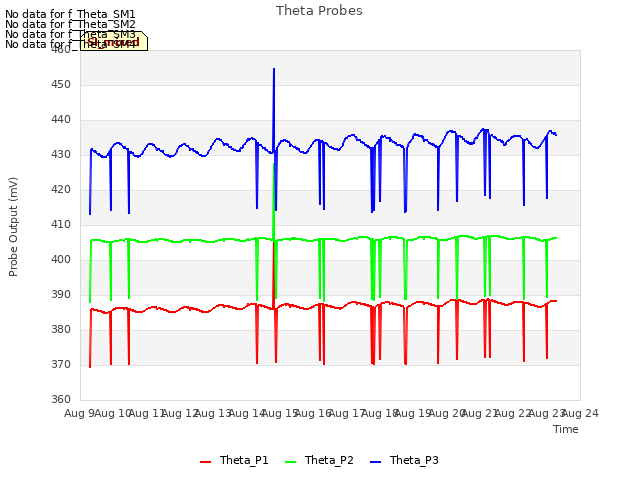The height and width of the screenshot is (480, 640).
Task: Click the Theta Probes chart title
Action: [x=319, y=11]
